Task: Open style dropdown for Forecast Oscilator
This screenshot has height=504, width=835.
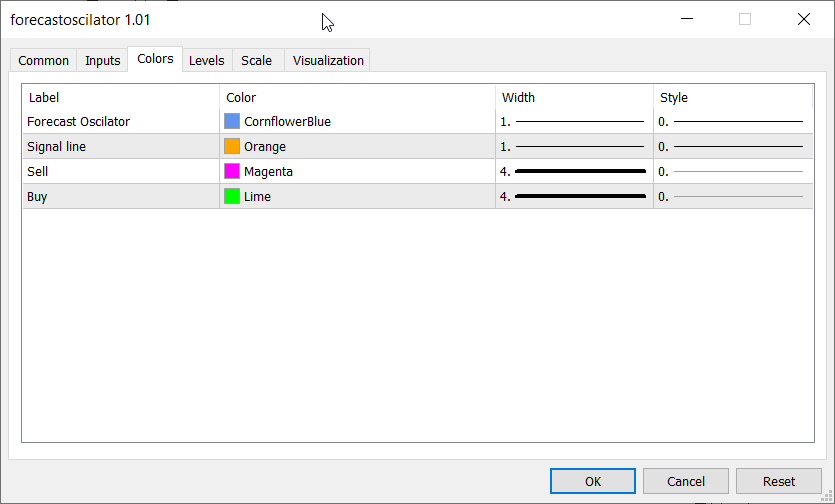Action: pos(732,121)
